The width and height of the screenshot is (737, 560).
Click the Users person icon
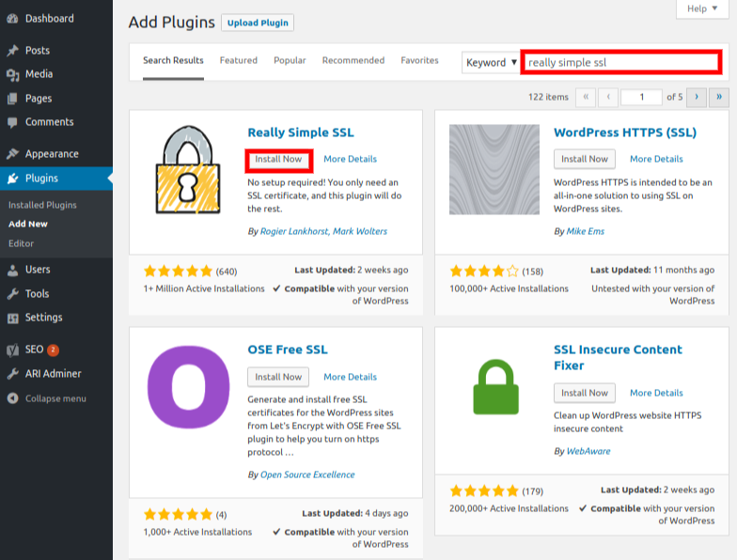pos(13,270)
